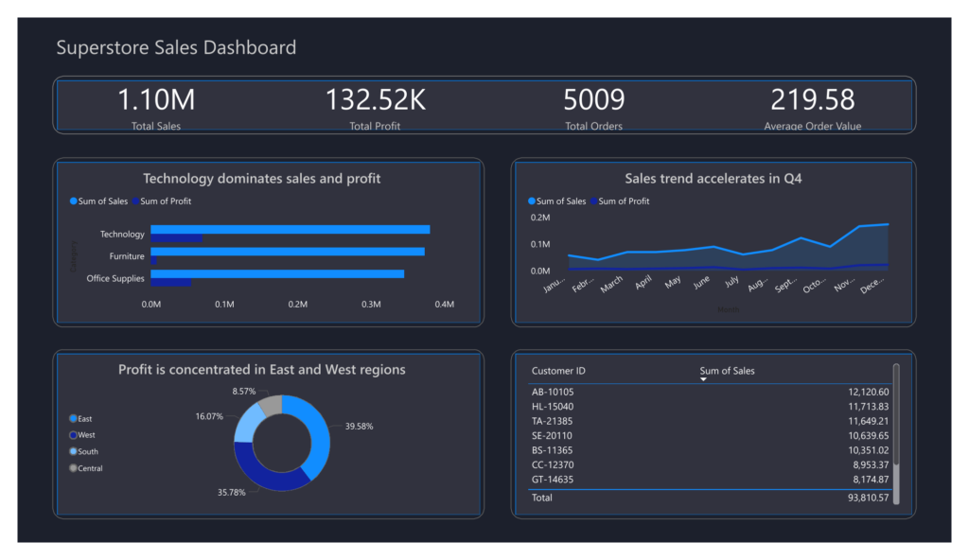
Task: Click the 'Profit is concentrated in East and West regions' title
Action: [x=262, y=370]
